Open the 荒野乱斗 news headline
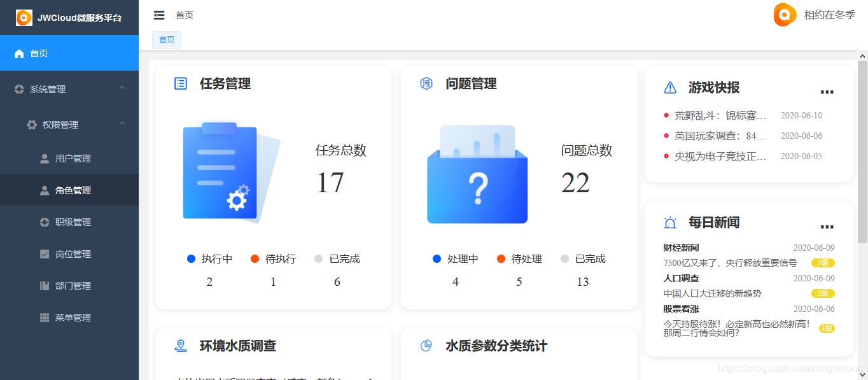The width and height of the screenshot is (868, 380). pyautogui.click(x=720, y=116)
